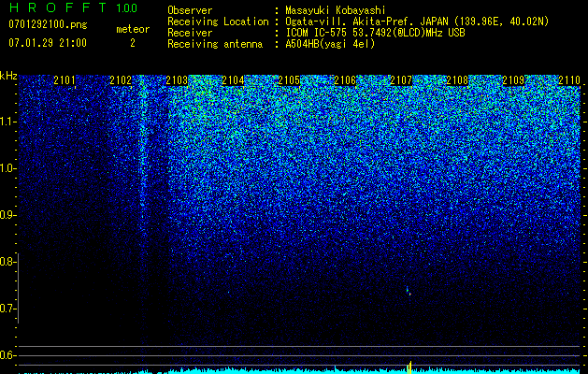Click the 2108 time marker
Image resolution: width=588 pixels, height=374 pixels.
click(457, 80)
